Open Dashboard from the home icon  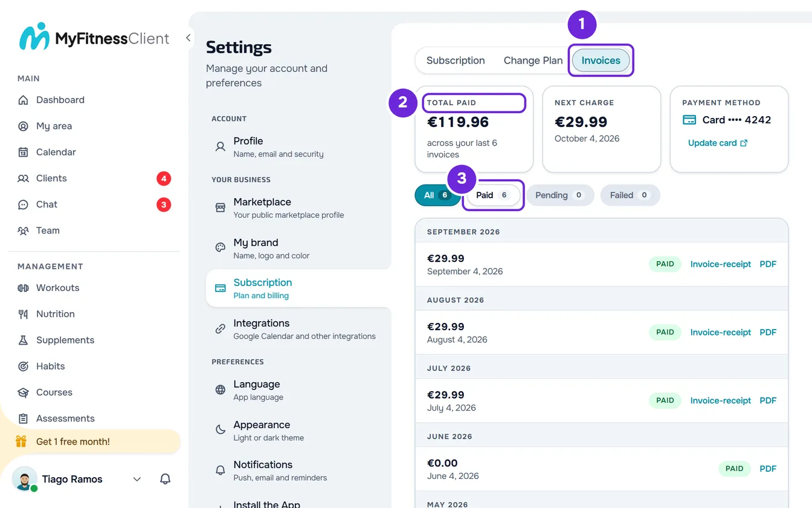pyautogui.click(x=23, y=100)
